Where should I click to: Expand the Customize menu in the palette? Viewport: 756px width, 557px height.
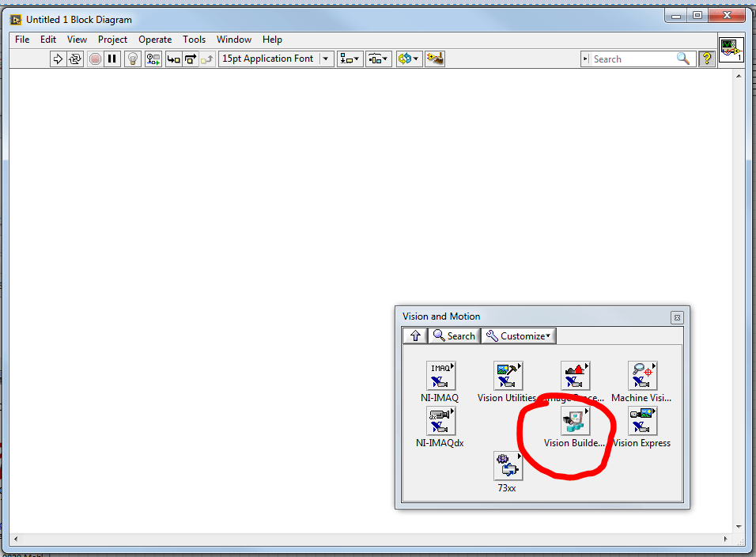[518, 335]
